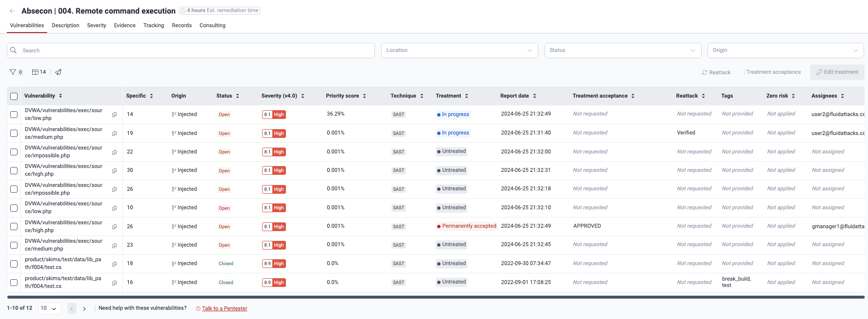Click the Verified reattack cell
The height and width of the screenshot is (319, 868).
coord(686,133)
